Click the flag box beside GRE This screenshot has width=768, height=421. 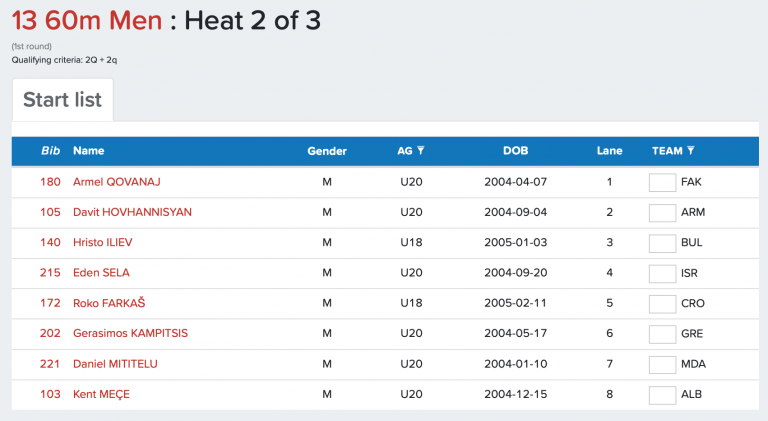pos(662,334)
